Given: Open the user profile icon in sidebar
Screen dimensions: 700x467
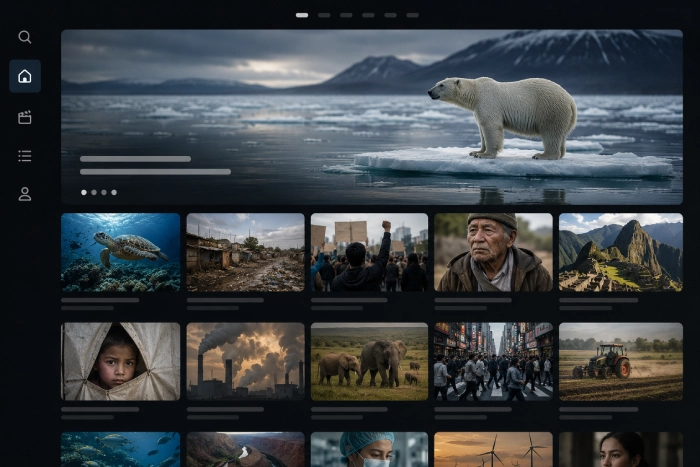Looking at the screenshot, I should (x=25, y=194).
